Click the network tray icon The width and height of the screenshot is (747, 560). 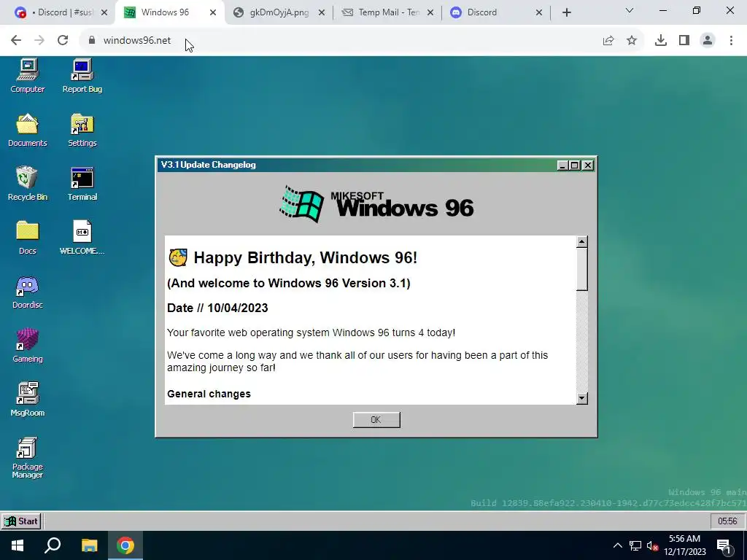pyautogui.click(x=635, y=545)
